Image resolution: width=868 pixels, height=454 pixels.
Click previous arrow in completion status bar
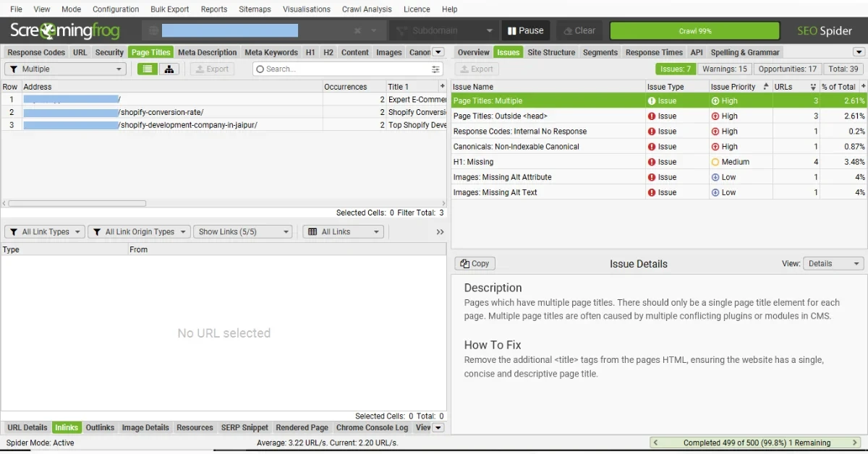click(x=655, y=442)
